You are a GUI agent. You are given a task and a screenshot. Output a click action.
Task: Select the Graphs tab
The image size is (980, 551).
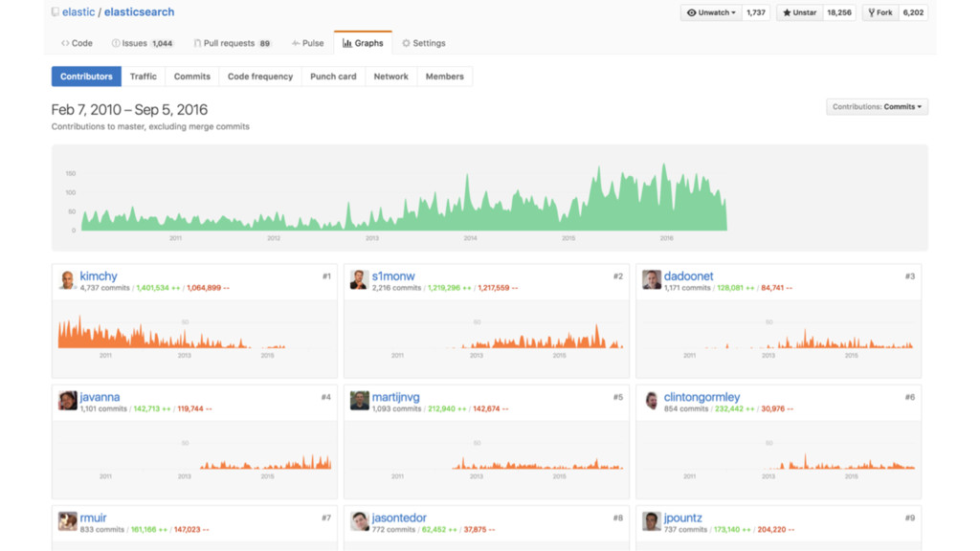click(x=363, y=43)
